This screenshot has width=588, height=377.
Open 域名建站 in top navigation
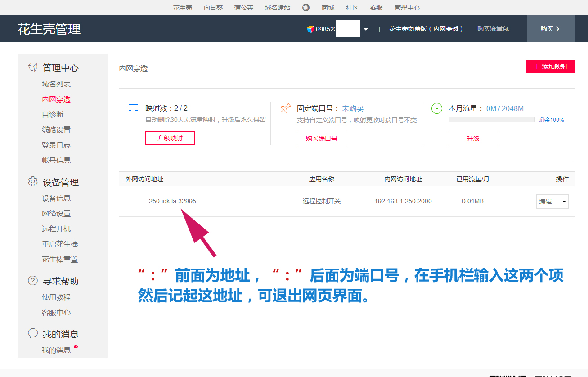[x=278, y=8]
